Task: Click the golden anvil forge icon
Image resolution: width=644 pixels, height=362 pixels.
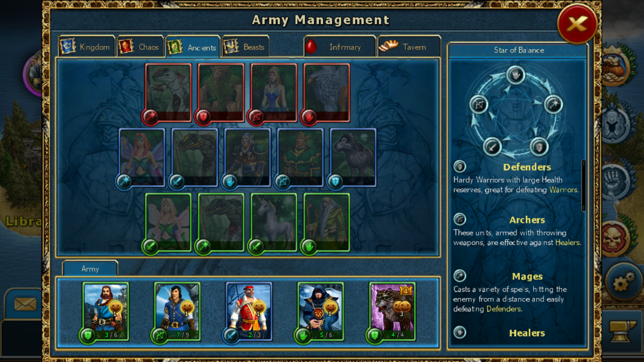Action: 622,331
